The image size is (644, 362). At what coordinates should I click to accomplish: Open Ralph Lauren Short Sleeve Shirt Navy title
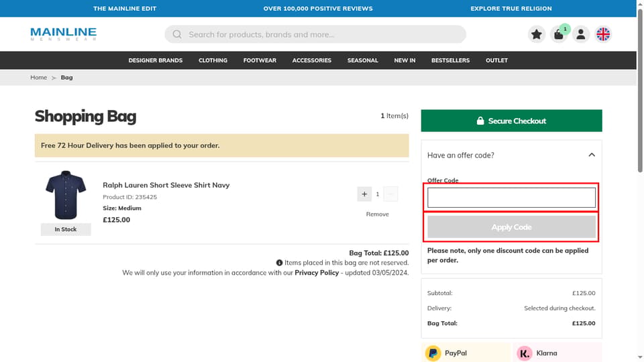click(166, 185)
